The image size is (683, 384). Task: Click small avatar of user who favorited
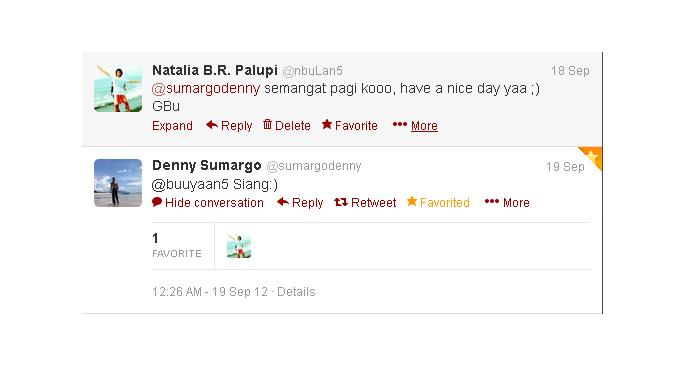click(x=239, y=246)
